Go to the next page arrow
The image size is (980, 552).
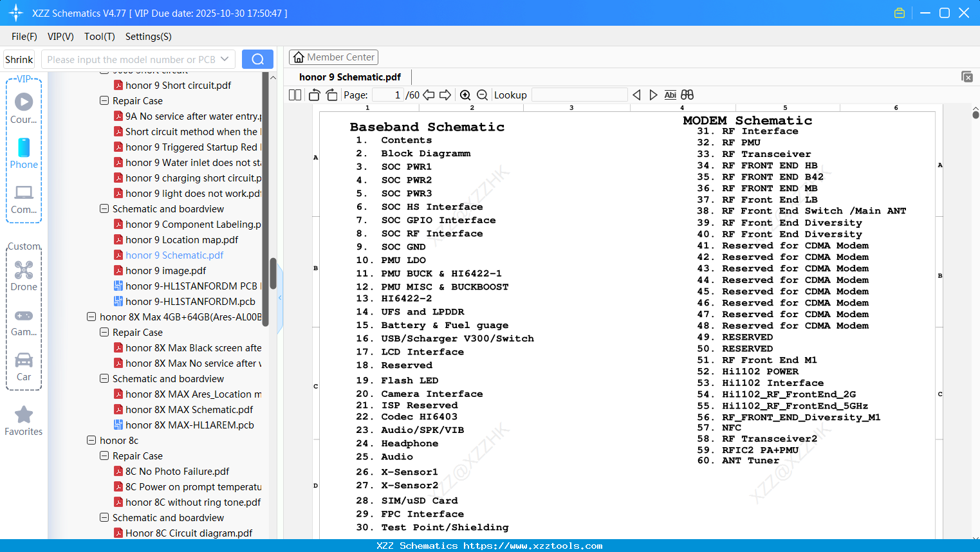tap(445, 95)
